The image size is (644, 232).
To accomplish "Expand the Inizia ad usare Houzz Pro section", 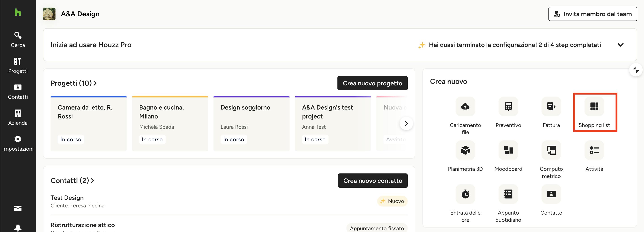I will tap(621, 45).
